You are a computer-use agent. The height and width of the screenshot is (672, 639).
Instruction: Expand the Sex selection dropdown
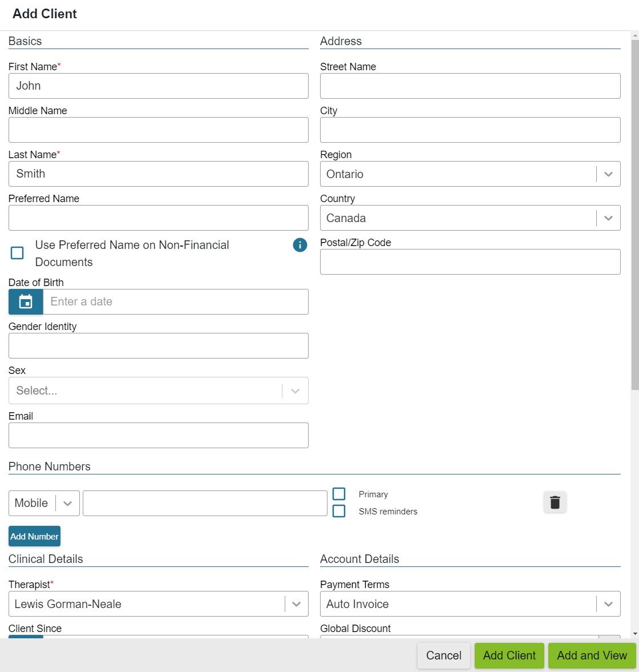click(295, 391)
